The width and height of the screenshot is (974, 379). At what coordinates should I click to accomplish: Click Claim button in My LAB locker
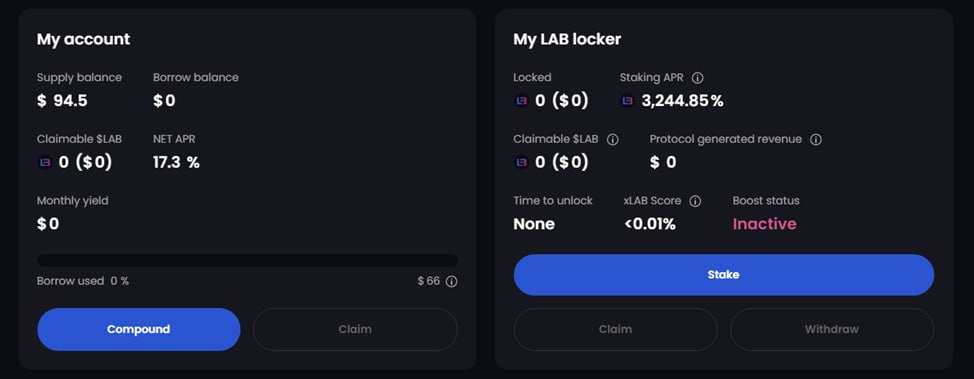tap(616, 329)
